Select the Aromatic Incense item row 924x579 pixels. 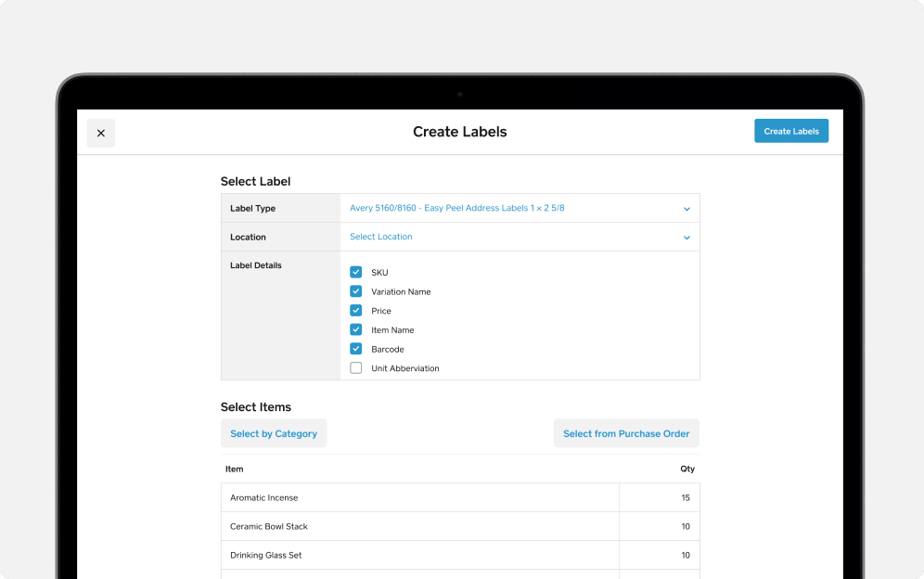click(417, 497)
